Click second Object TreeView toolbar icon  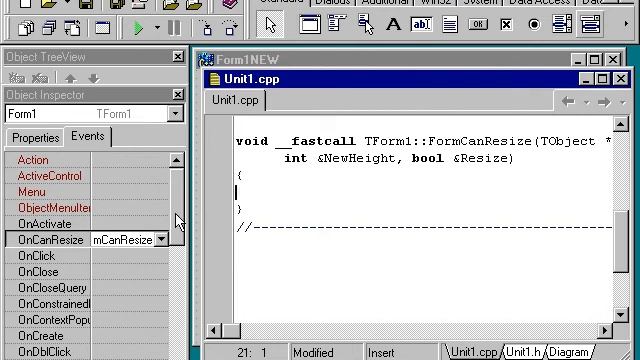40,78
